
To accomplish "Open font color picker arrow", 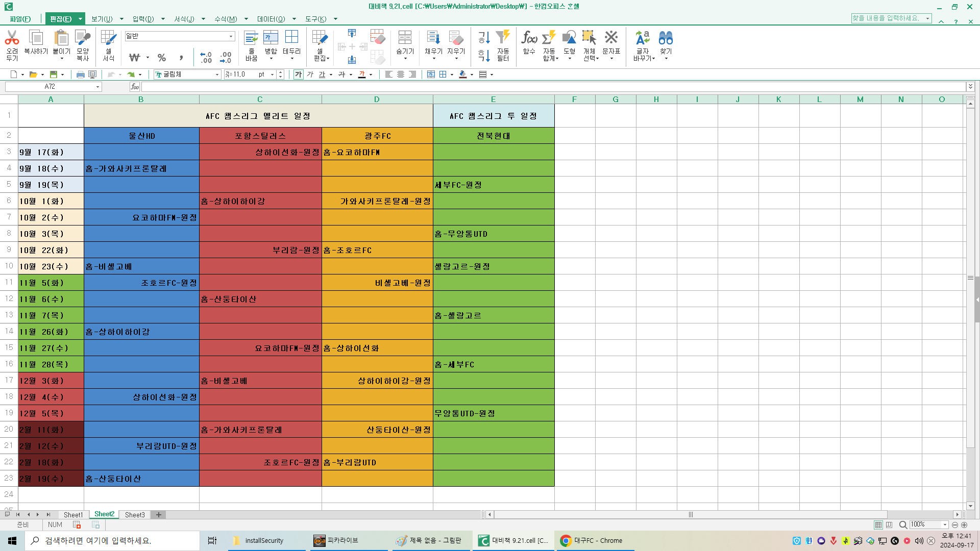I will (x=371, y=74).
